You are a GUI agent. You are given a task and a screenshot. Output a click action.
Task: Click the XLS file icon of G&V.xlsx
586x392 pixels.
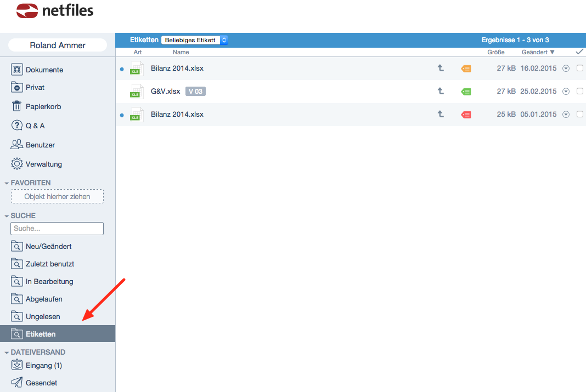pos(136,92)
